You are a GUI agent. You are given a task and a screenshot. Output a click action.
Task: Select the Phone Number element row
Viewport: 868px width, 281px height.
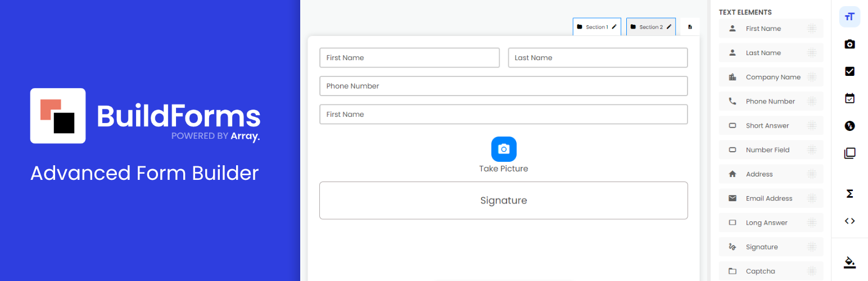tap(771, 101)
